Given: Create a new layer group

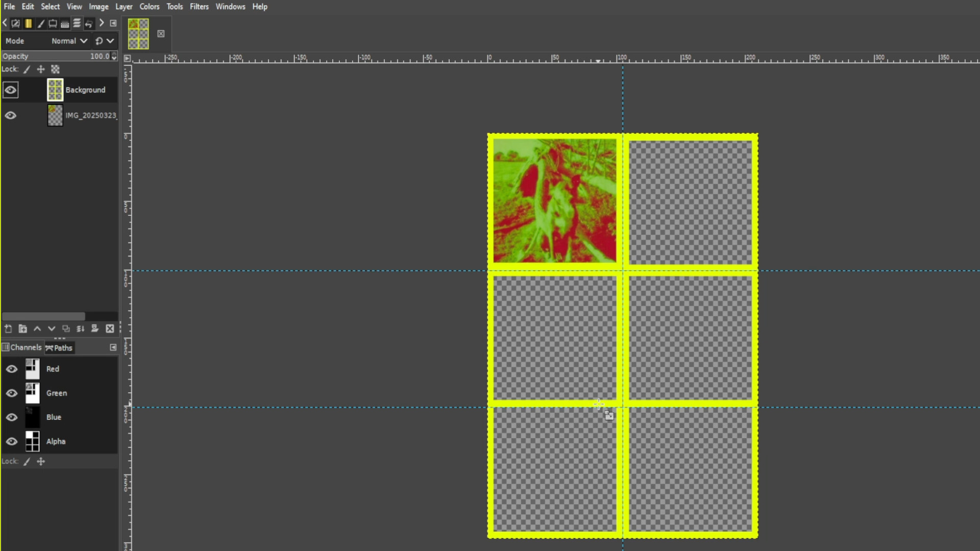Looking at the screenshot, I should coord(22,329).
